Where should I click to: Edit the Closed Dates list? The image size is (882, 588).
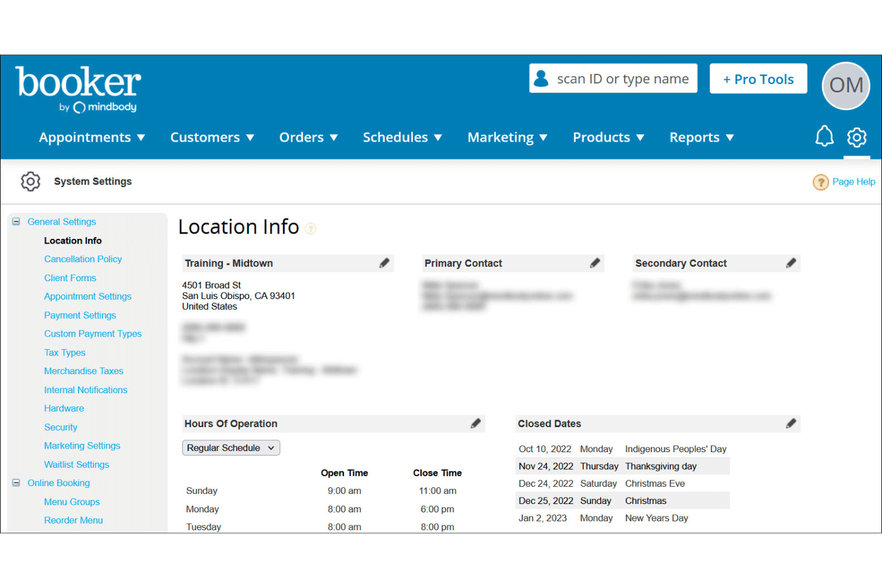(x=791, y=423)
